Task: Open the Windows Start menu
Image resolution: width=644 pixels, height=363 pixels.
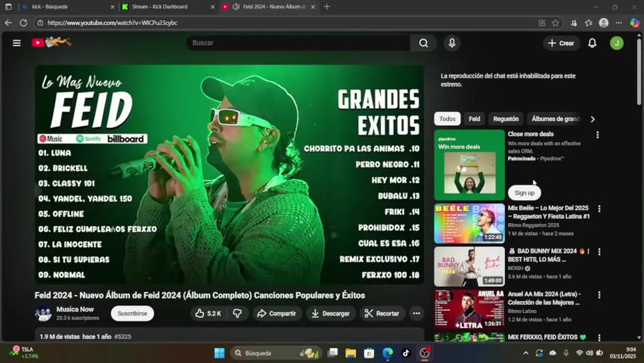Action: click(220, 353)
